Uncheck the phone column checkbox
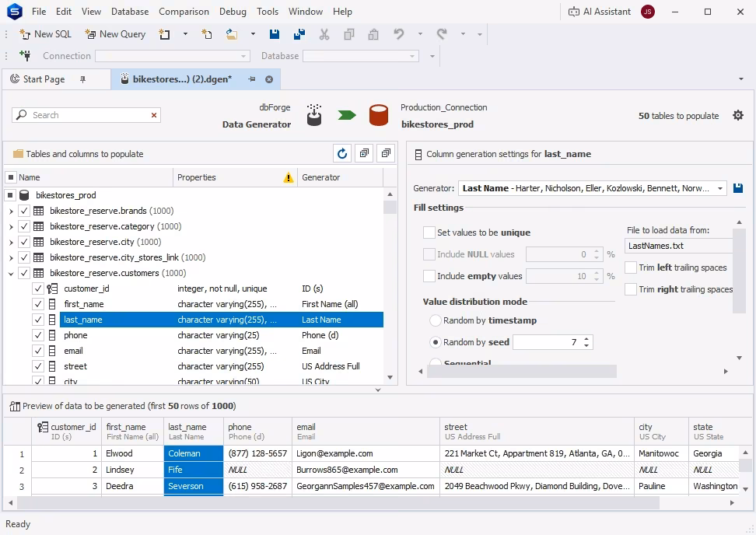Screen dimensions: 756x535 38,335
